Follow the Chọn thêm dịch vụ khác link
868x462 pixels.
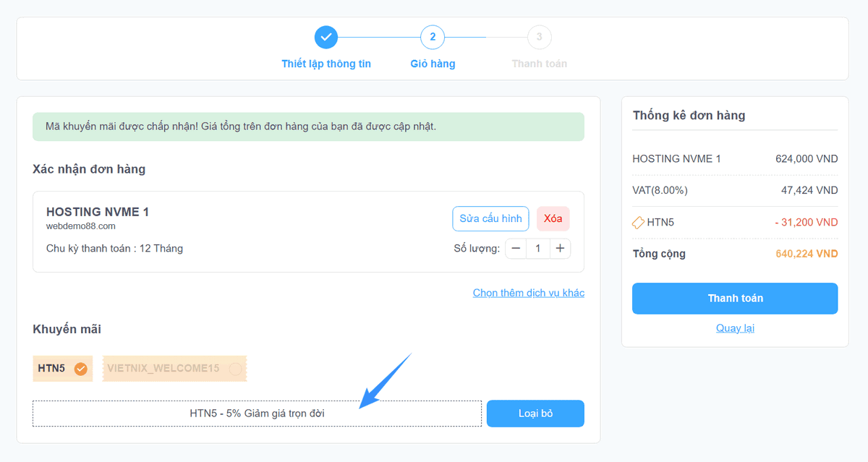point(528,293)
